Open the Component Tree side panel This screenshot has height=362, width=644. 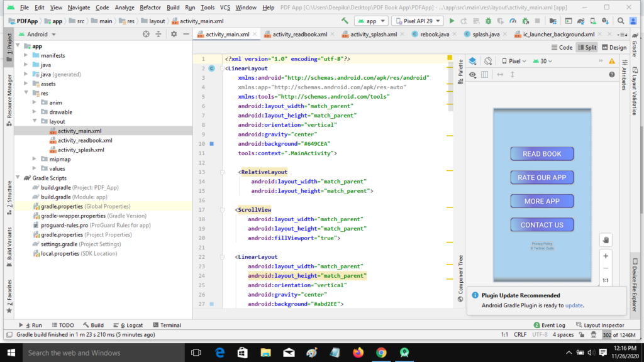[460, 278]
